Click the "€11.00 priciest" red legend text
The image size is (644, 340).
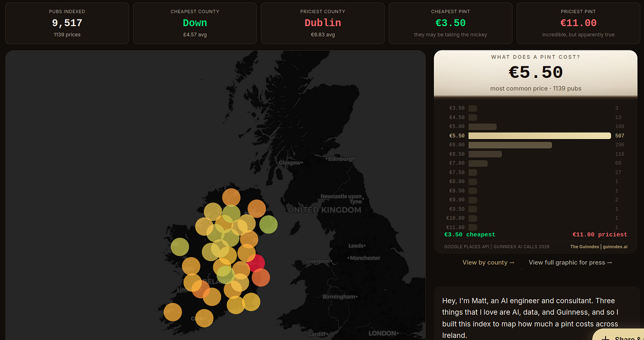(x=600, y=235)
